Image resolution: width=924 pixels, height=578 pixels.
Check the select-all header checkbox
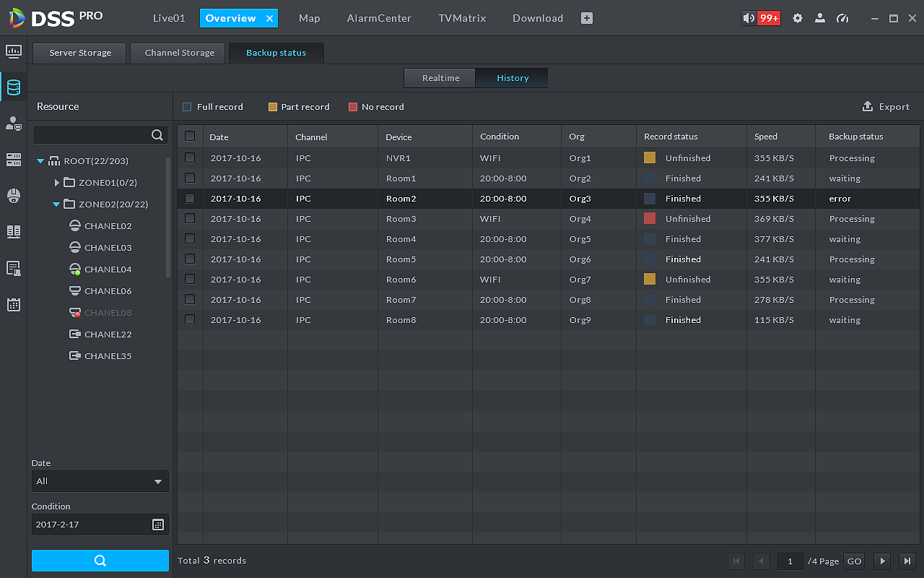(x=190, y=136)
